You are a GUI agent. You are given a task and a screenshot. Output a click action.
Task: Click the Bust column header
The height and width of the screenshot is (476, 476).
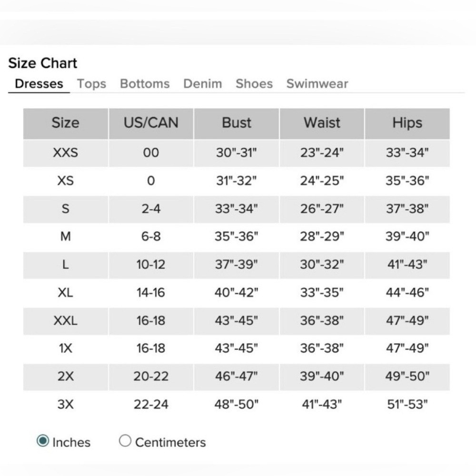point(237,124)
